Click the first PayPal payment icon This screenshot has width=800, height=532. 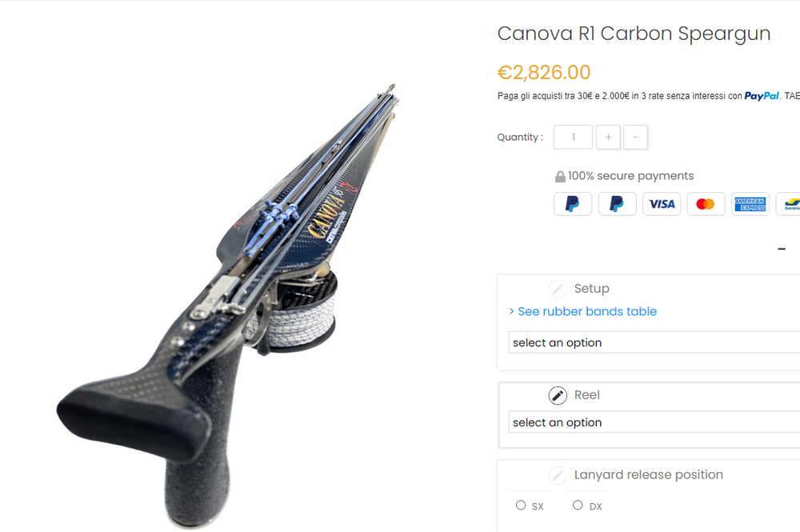[x=573, y=204]
